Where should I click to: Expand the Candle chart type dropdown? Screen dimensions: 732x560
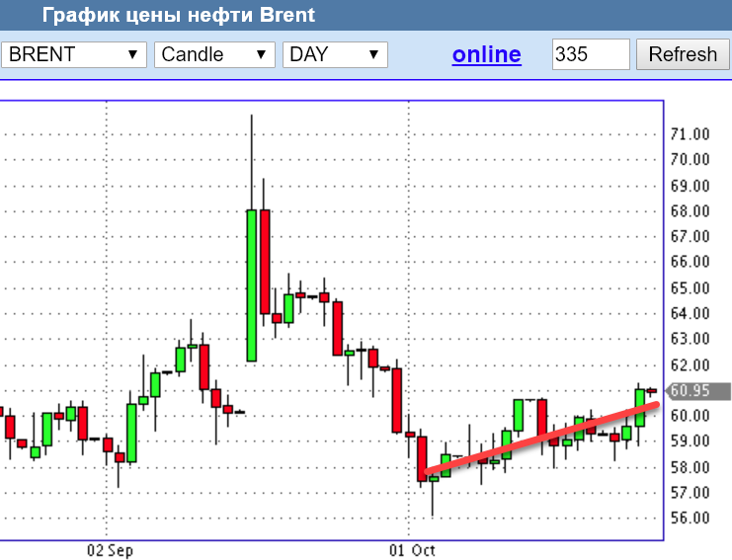(214, 54)
